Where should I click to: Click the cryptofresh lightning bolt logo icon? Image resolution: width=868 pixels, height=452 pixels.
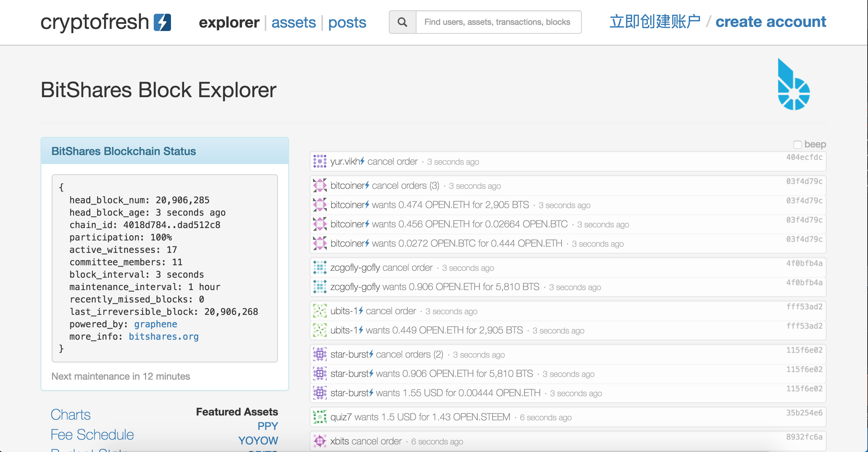[x=162, y=22]
